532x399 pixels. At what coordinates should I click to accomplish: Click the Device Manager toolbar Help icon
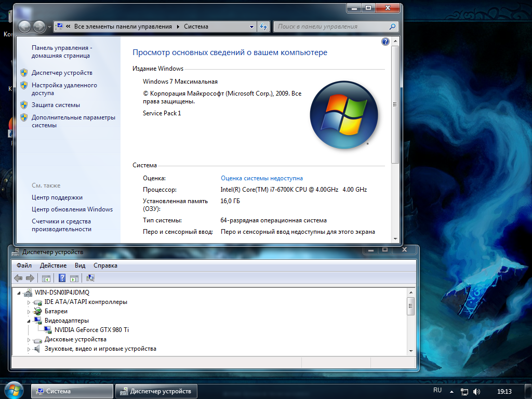[62, 278]
